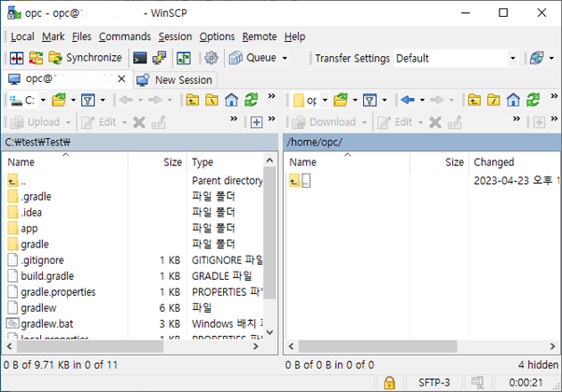Switch to the New Session tab
This screenshot has height=392, width=562.
(175, 80)
